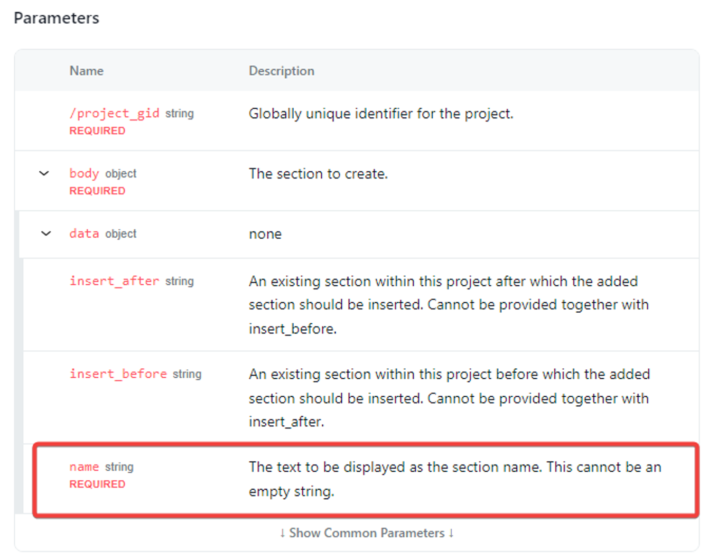Click the body parameter name
708x560 pixels.
tap(84, 174)
